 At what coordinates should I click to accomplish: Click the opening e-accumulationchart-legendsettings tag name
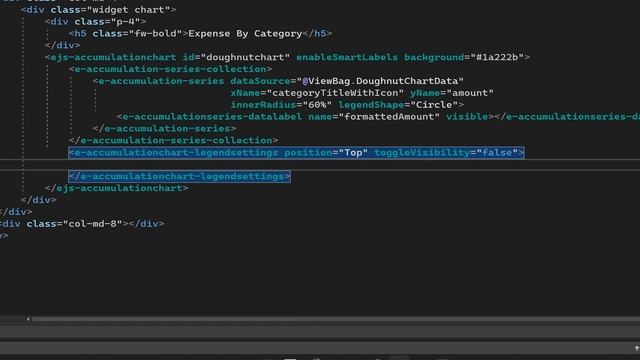pos(176,153)
